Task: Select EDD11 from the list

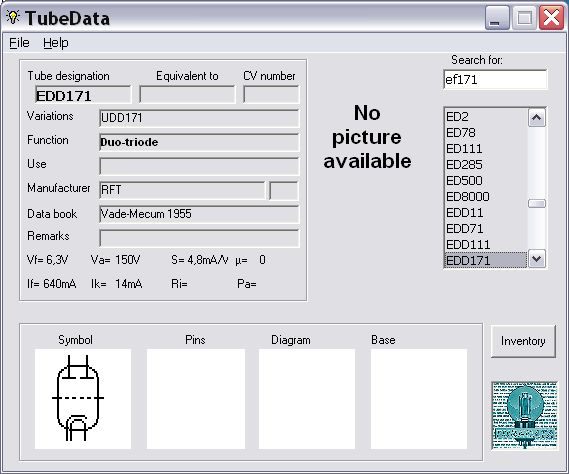Action: [x=486, y=213]
